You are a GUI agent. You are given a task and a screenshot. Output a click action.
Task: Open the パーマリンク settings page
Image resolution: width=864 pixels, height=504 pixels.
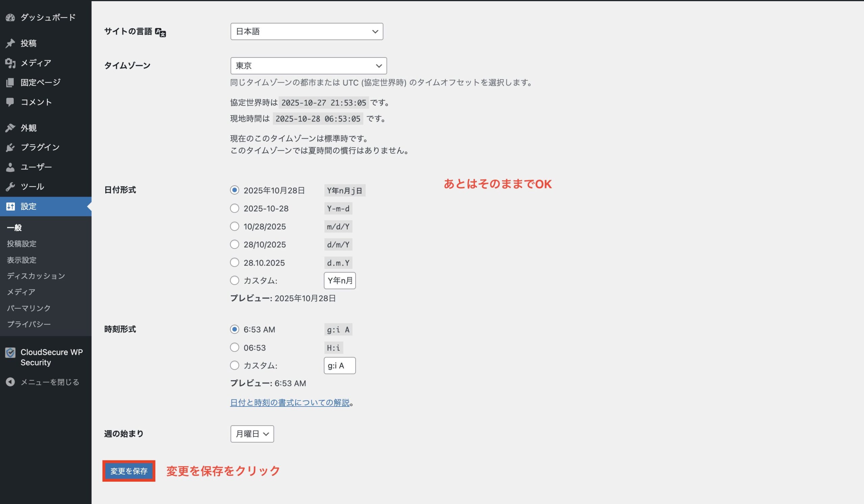(28, 308)
